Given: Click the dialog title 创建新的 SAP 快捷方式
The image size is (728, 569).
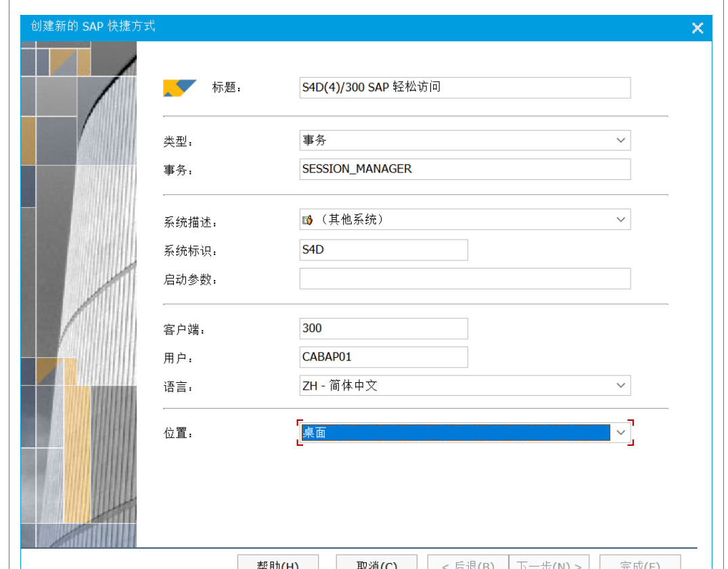Looking at the screenshot, I should [x=93, y=26].
